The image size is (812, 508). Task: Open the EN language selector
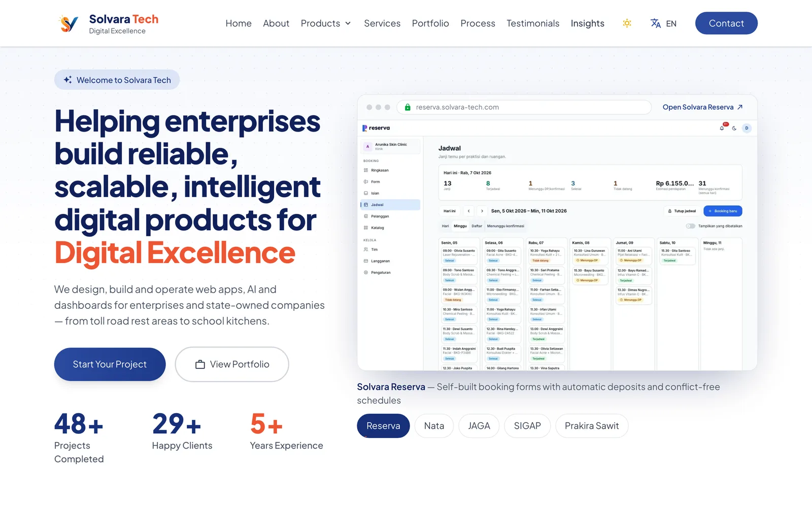664,23
